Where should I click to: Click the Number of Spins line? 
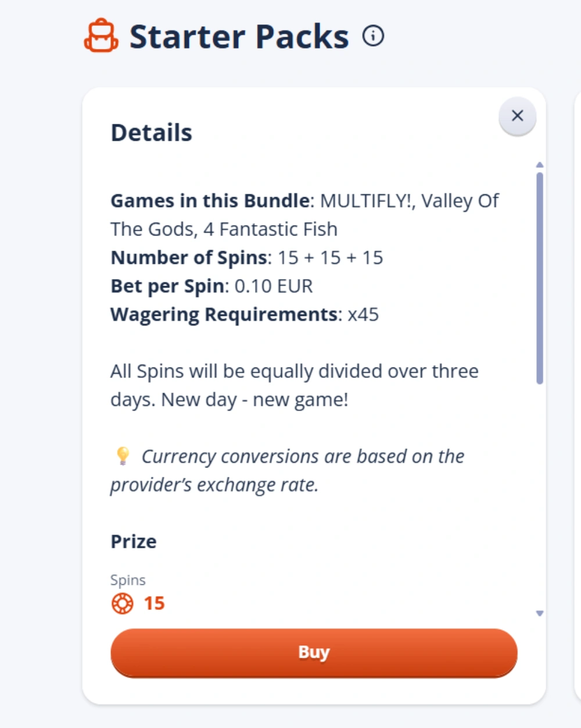(247, 258)
